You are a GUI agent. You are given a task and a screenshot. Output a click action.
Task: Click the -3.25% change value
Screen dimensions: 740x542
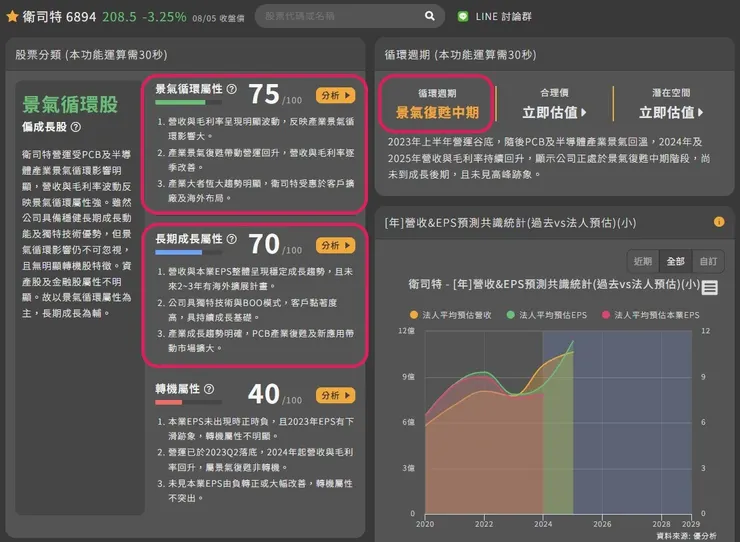(165, 17)
